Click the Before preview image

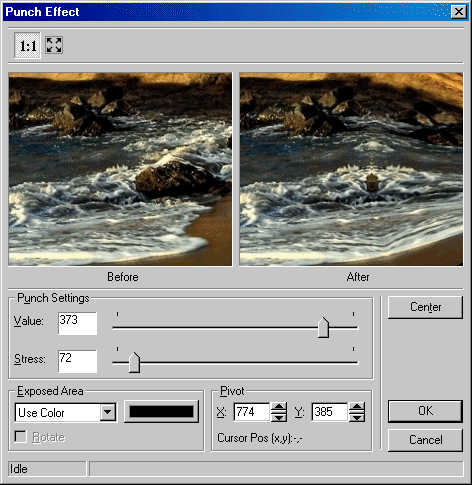point(120,169)
